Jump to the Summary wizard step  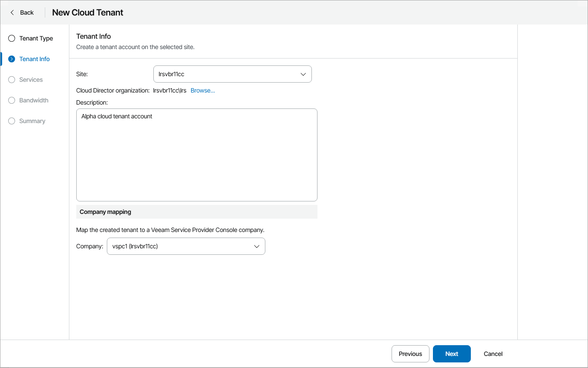click(x=32, y=121)
